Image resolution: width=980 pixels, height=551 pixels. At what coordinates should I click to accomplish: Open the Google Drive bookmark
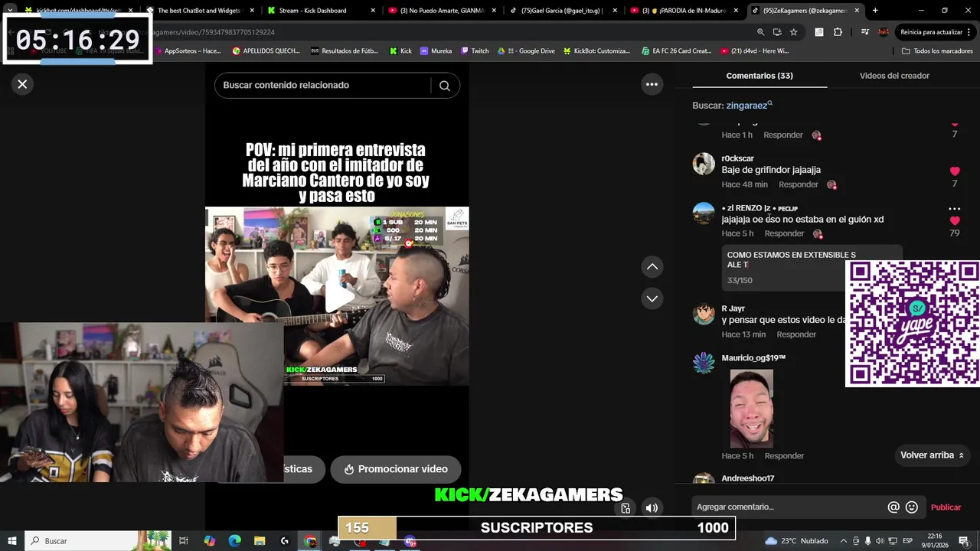coord(526,51)
